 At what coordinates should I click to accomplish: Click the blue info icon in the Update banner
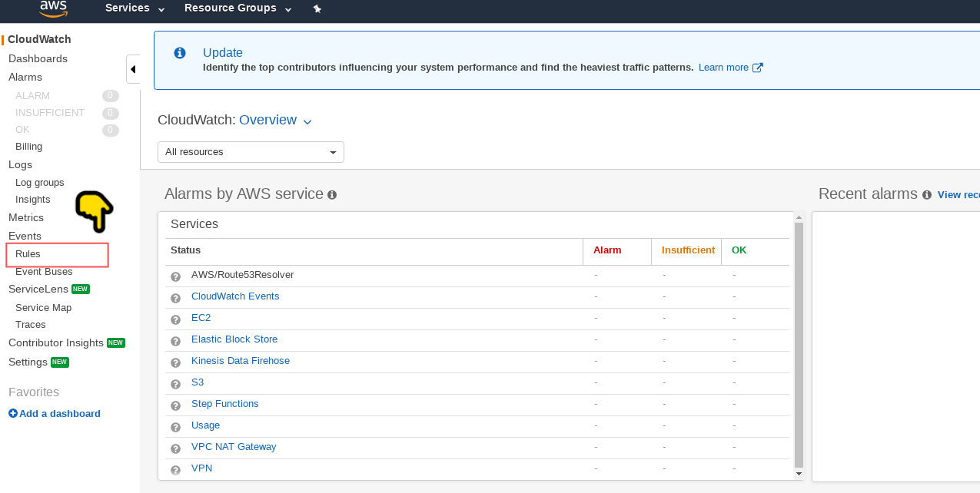tap(179, 52)
